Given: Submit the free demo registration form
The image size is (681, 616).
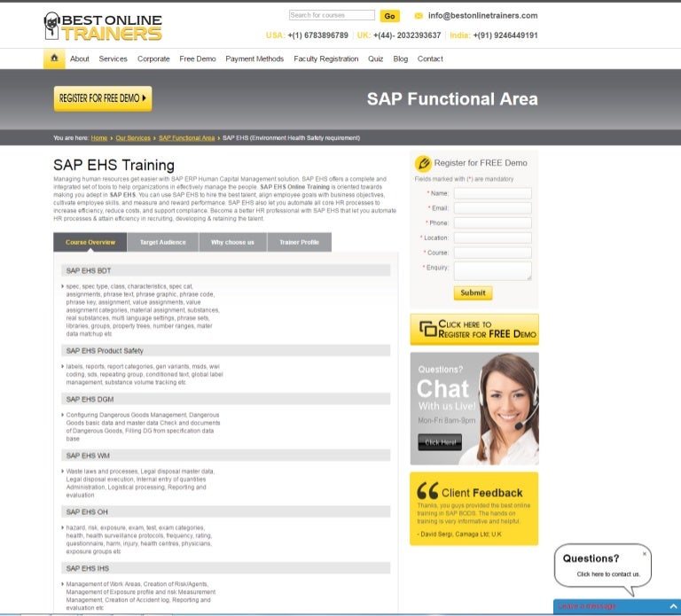Looking at the screenshot, I should pyautogui.click(x=473, y=292).
